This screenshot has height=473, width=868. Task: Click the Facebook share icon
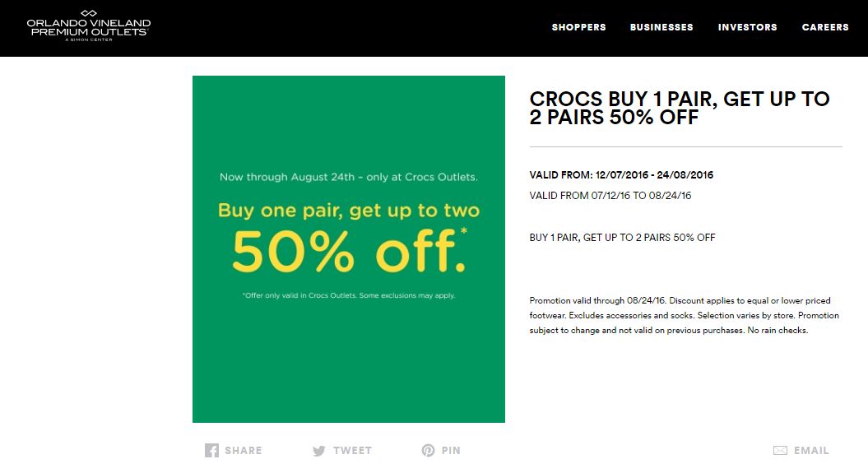[211, 451]
